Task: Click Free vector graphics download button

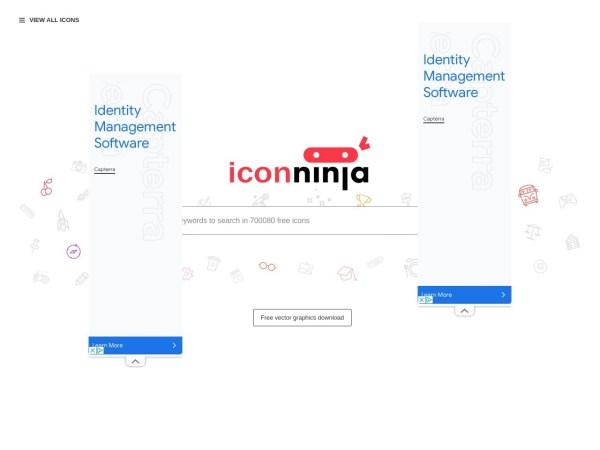Action: pyautogui.click(x=302, y=318)
